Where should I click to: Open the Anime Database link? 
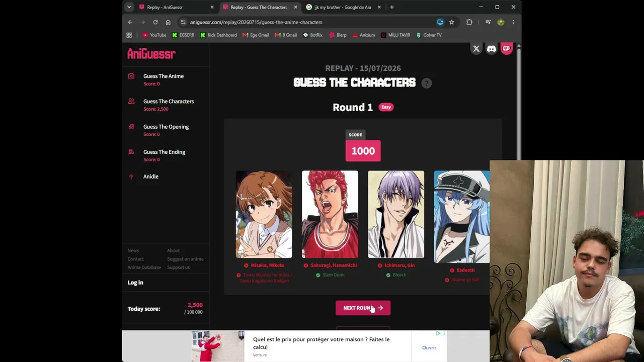pyautogui.click(x=144, y=267)
